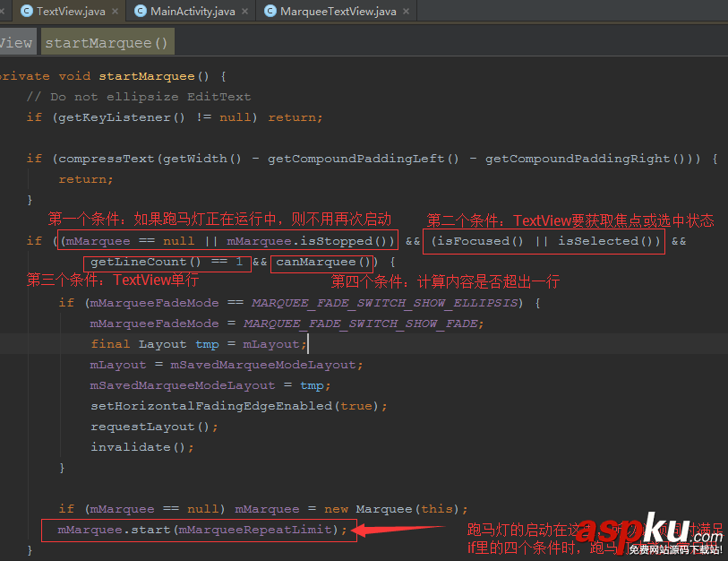Click mMarquee.start(mMarqueeRepeatLimit) line
The image size is (728, 561).
pyautogui.click(x=202, y=530)
